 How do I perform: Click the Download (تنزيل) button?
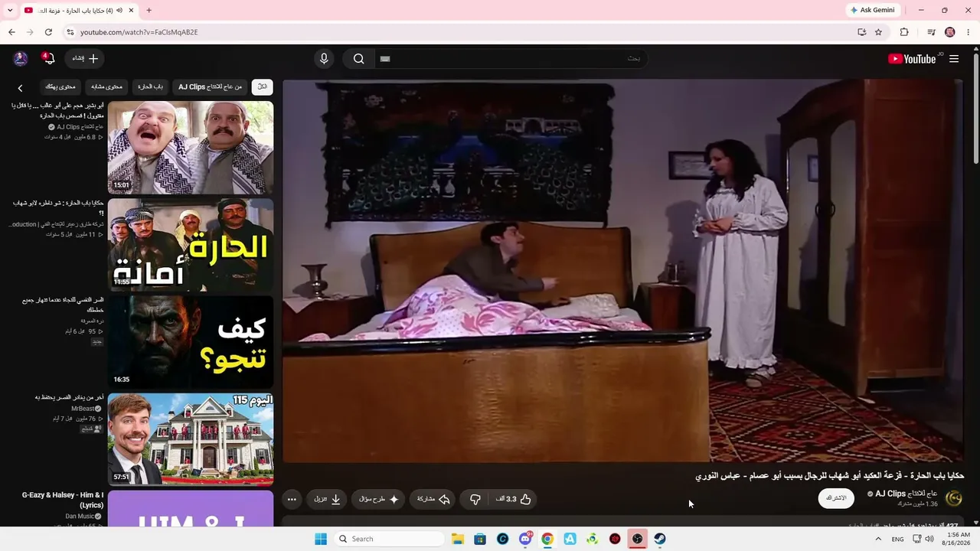click(327, 499)
